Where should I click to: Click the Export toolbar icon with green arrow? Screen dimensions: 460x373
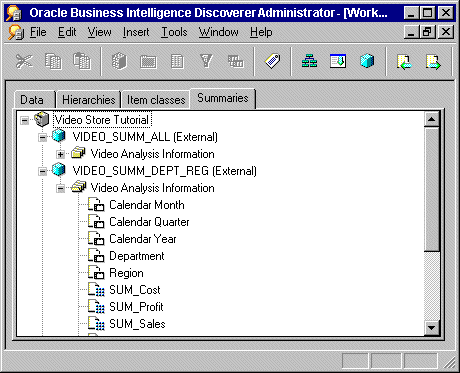433,62
